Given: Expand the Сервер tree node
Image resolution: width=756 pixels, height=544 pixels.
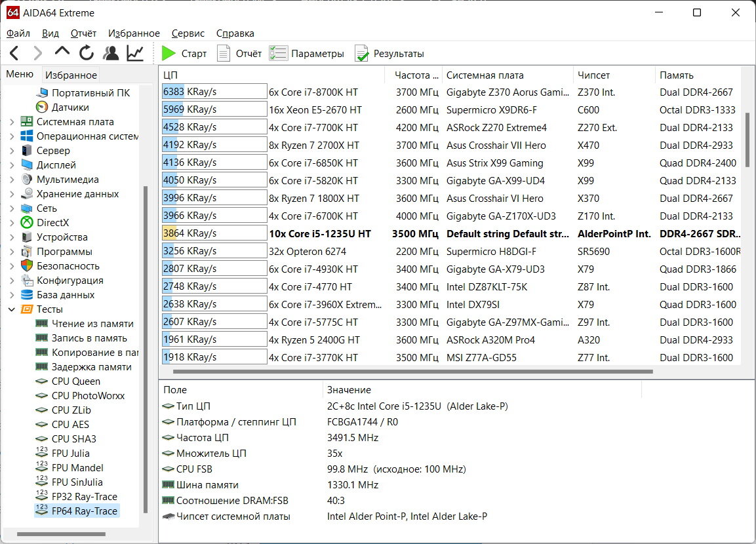Looking at the screenshot, I should 12,151.
